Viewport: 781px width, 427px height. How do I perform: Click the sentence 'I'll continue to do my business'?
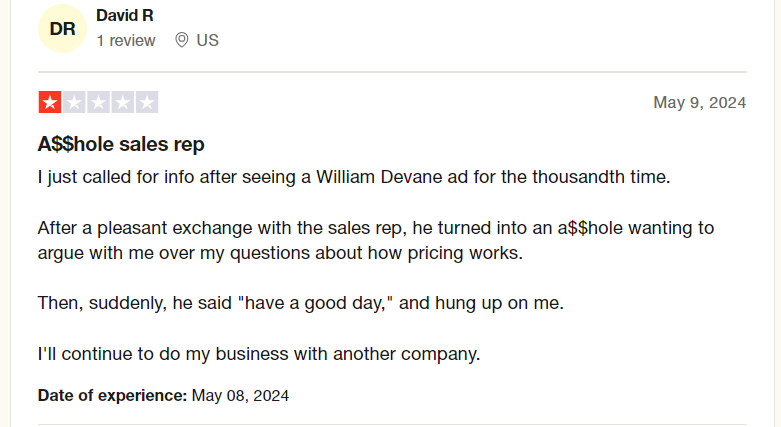point(259,354)
